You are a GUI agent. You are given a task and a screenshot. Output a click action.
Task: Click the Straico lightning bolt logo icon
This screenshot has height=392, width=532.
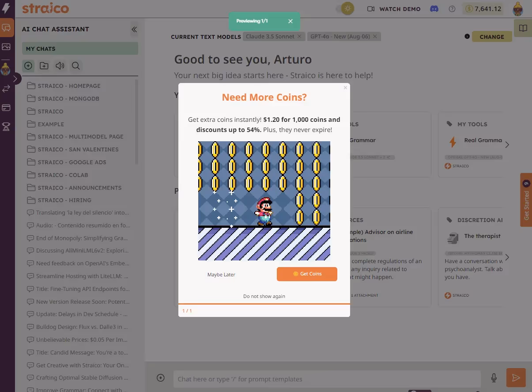coord(6,8)
